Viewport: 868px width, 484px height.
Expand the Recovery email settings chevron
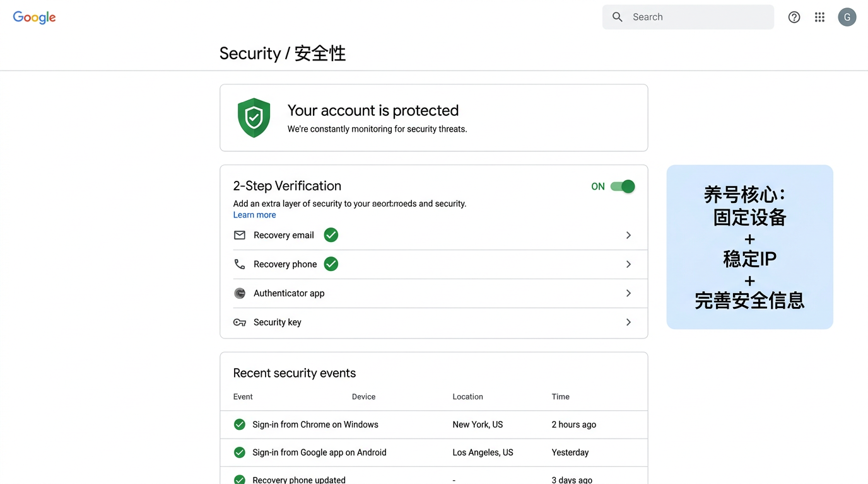pyautogui.click(x=628, y=234)
